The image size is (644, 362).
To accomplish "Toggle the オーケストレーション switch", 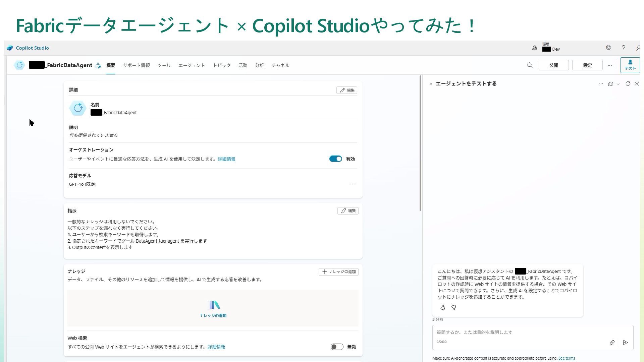I will (x=335, y=159).
